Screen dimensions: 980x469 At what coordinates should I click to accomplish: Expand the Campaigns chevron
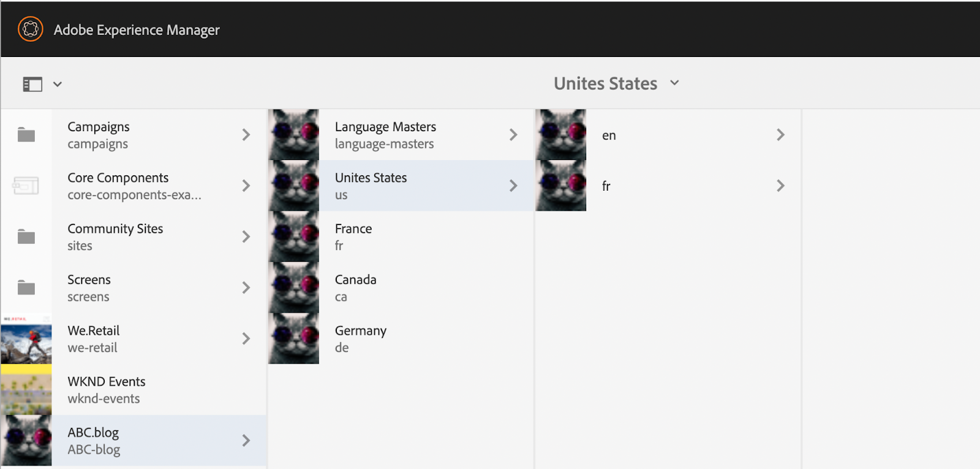click(246, 135)
